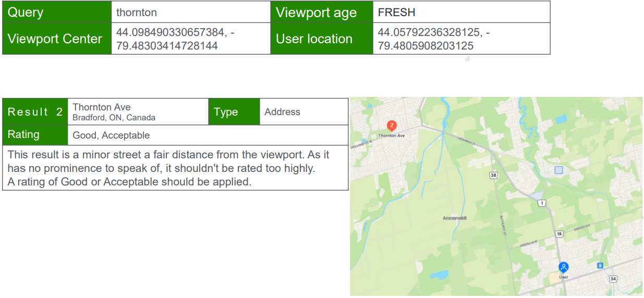Click the 'Good, Acceptable' rating value
Image resolution: width=644 pixels, height=298 pixels.
click(111, 135)
